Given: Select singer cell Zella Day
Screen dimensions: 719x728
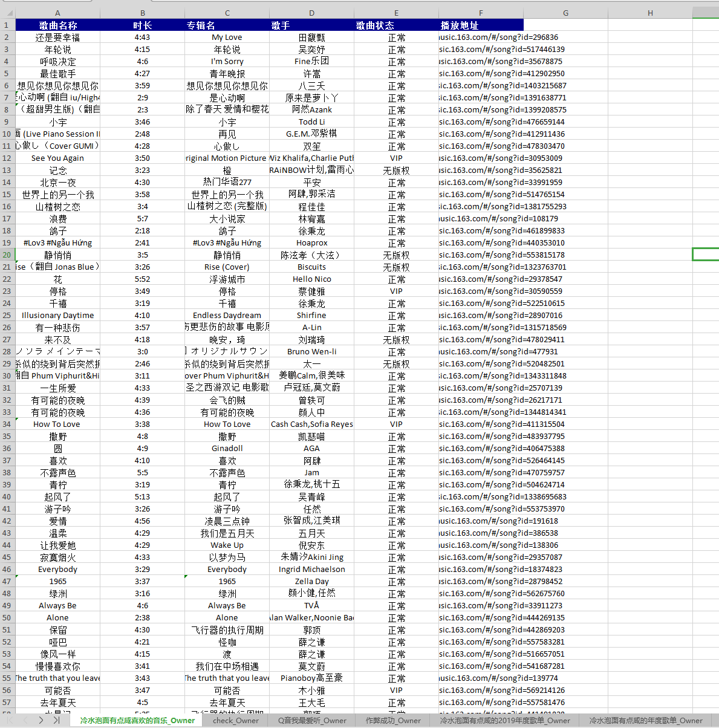Looking at the screenshot, I should tap(312, 581).
